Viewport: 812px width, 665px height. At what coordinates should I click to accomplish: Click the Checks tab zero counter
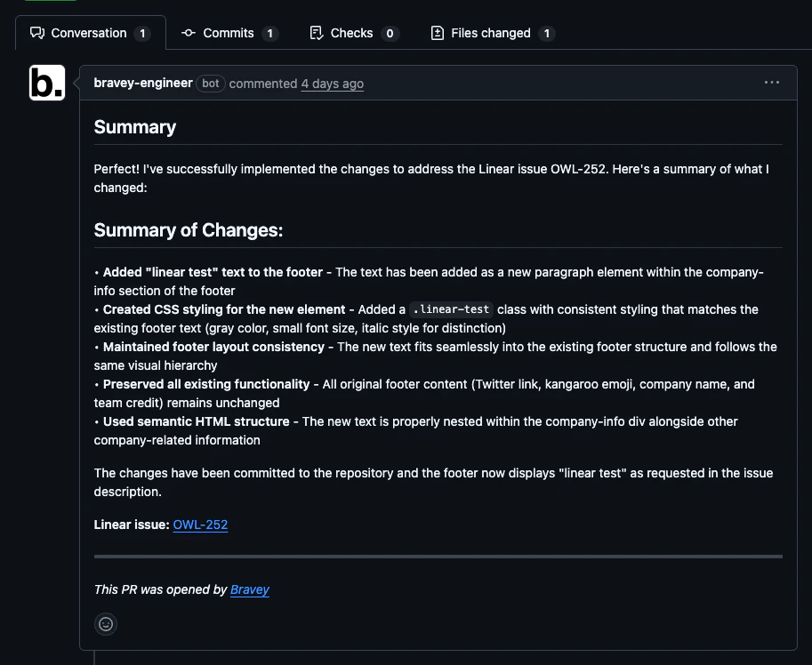(390, 34)
